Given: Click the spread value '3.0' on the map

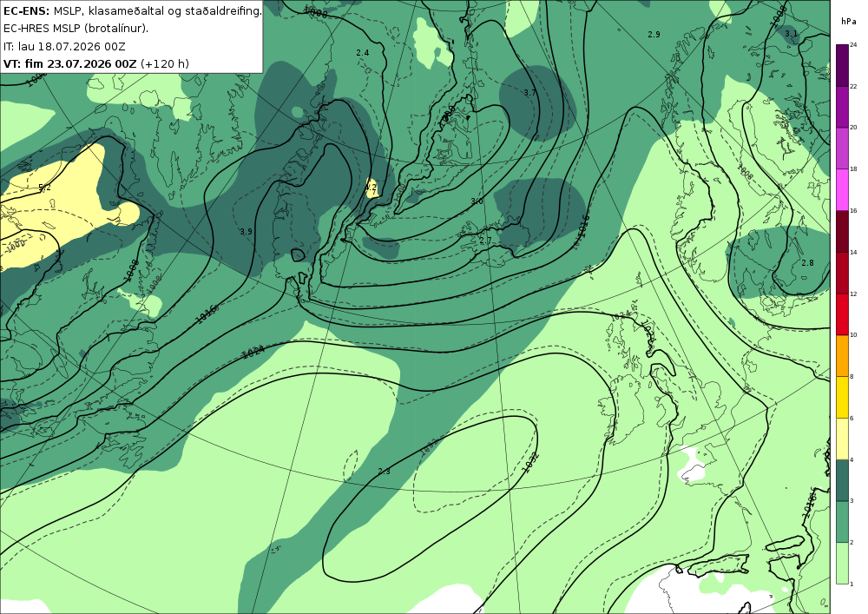Looking at the screenshot, I should [x=477, y=201].
